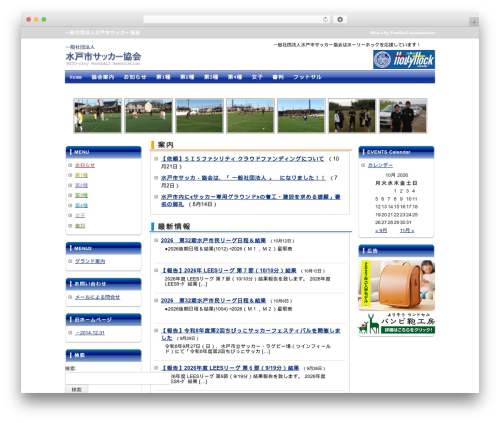The image size is (500, 423).
Task: Open 第2種 in the blue navigation bar
Action: pos(187,77)
